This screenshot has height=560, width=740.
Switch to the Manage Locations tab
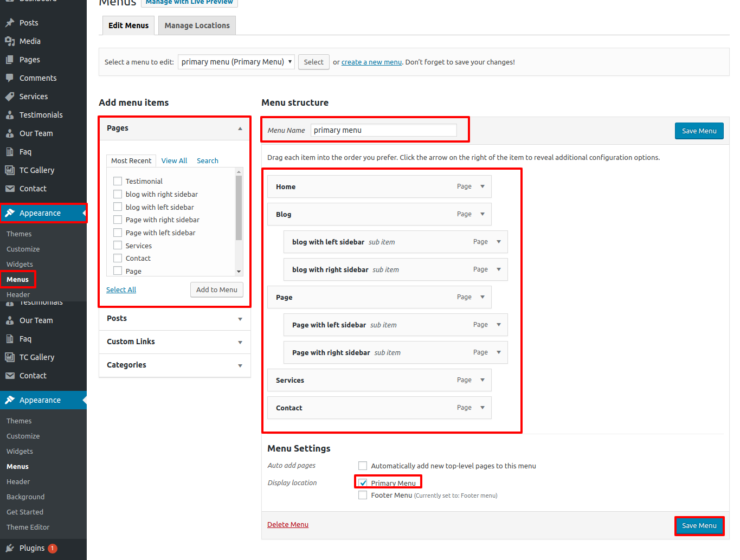click(x=197, y=25)
